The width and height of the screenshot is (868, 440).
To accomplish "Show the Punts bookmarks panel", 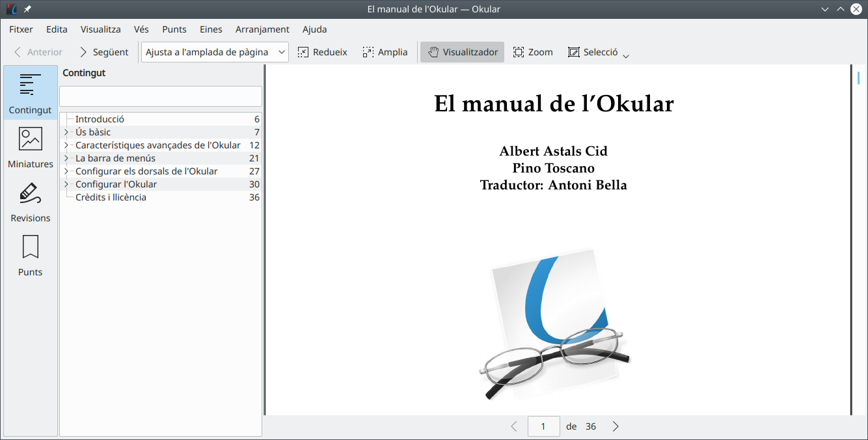I will [31, 256].
